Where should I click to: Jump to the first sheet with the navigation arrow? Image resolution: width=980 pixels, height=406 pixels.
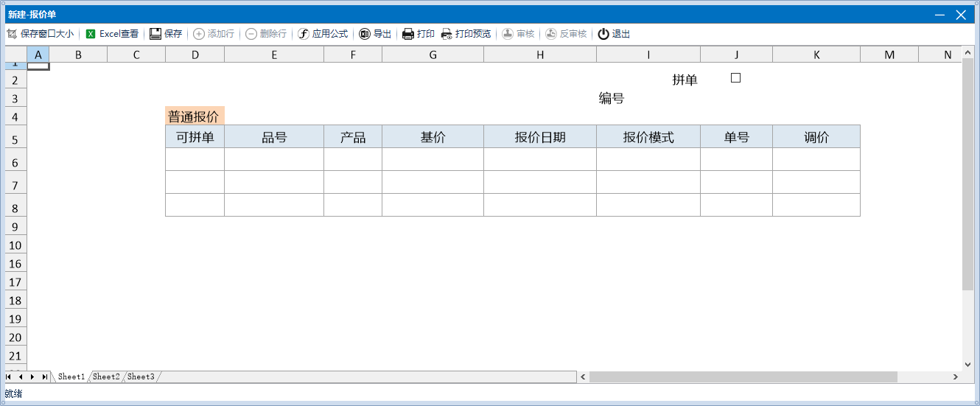click(9, 377)
